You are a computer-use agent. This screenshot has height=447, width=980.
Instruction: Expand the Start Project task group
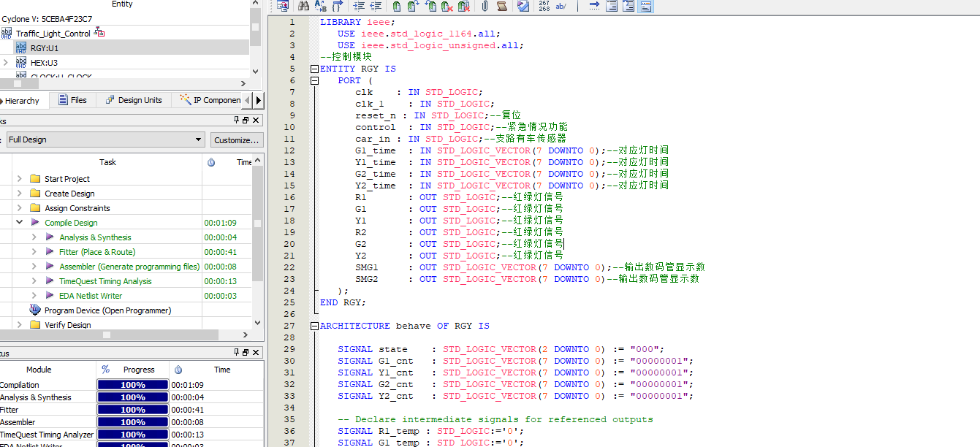[x=20, y=179]
